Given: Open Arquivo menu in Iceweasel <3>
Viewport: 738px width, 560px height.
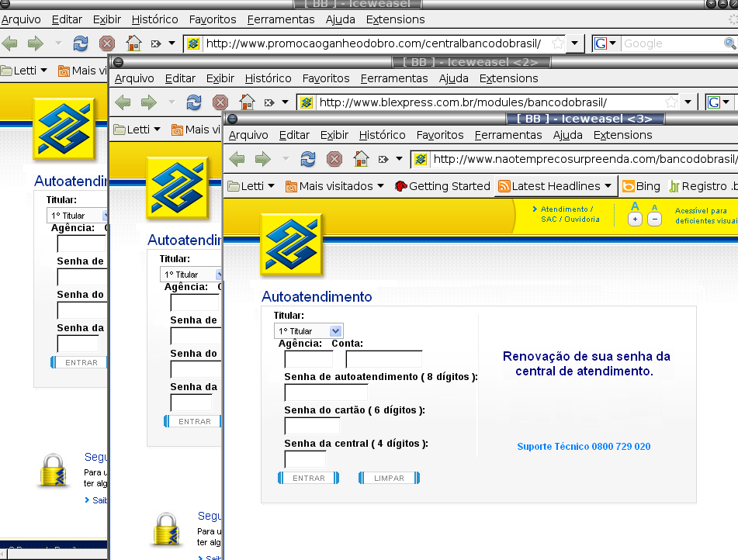Looking at the screenshot, I should click(x=248, y=136).
